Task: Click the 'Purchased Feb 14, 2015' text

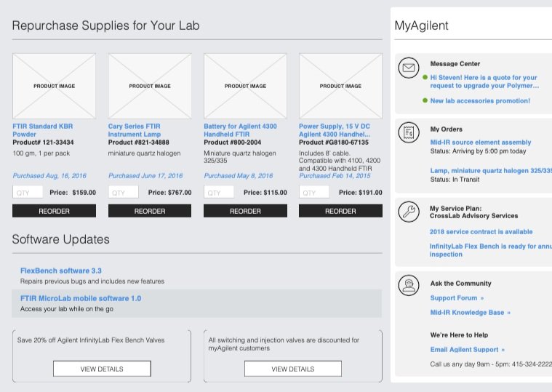Action: (x=335, y=175)
